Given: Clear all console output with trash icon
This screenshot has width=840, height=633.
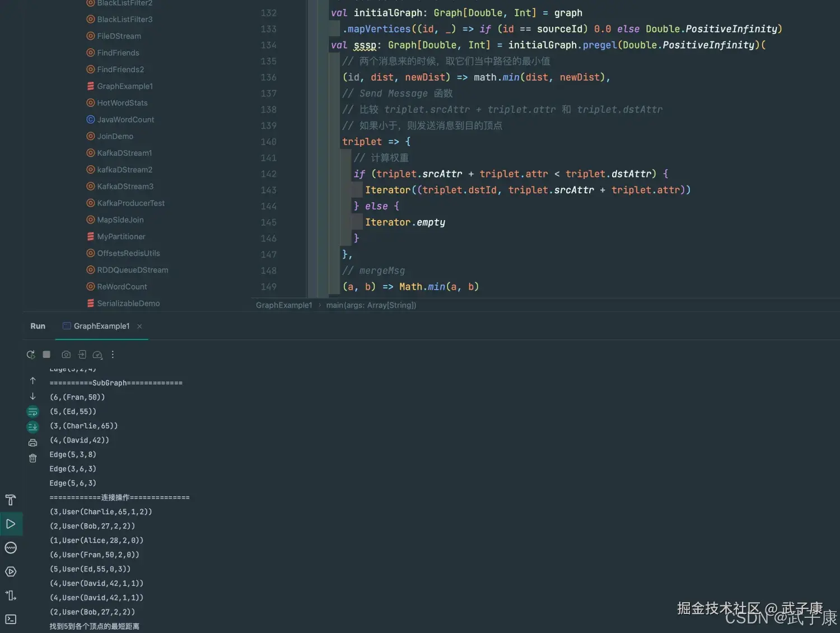Looking at the screenshot, I should [x=32, y=458].
